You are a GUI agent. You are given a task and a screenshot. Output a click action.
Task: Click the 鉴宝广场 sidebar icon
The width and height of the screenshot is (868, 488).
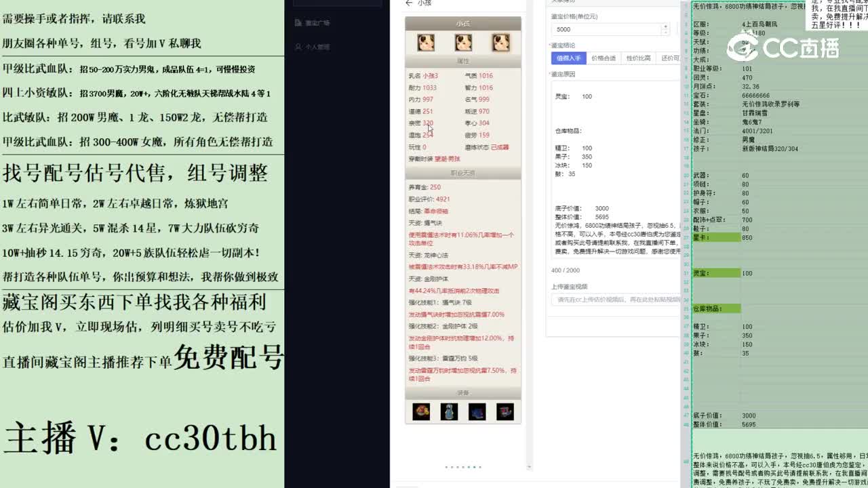[x=298, y=23]
